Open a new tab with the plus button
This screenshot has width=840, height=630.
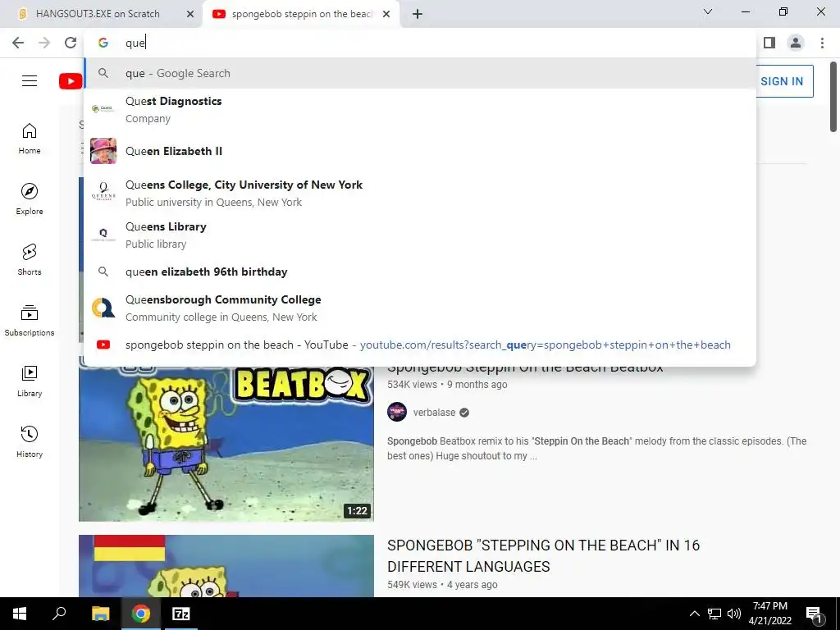pos(418,14)
